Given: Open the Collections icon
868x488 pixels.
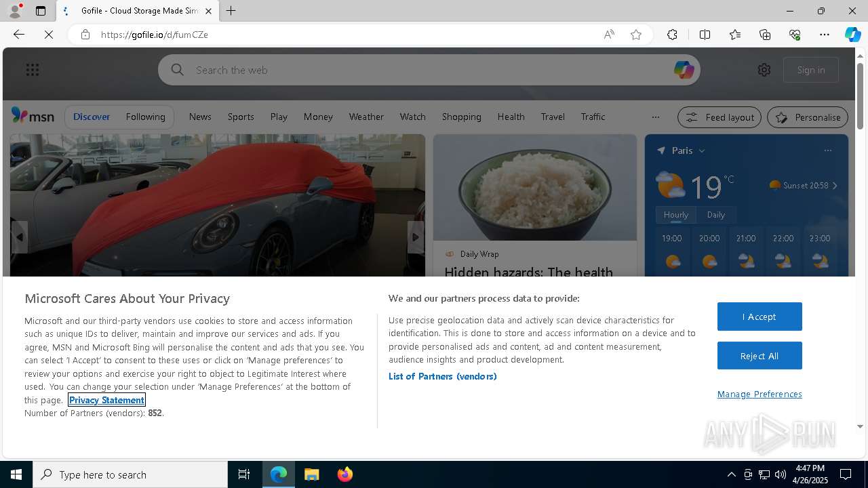Looking at the screenshot, I should pyautogui.click(x=765, y=35).
